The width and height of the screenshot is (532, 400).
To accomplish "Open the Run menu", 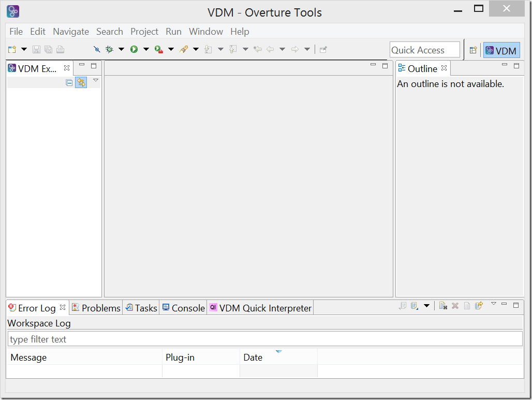I will 173,32.
